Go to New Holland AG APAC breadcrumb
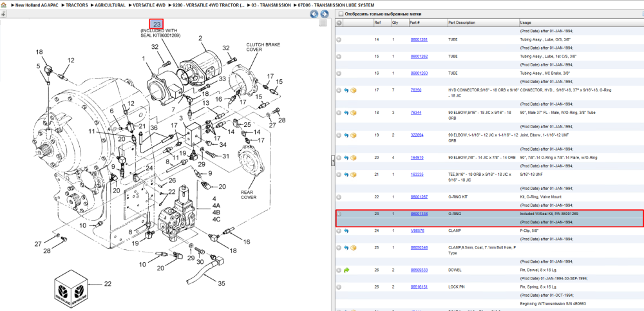 point(37,5)
